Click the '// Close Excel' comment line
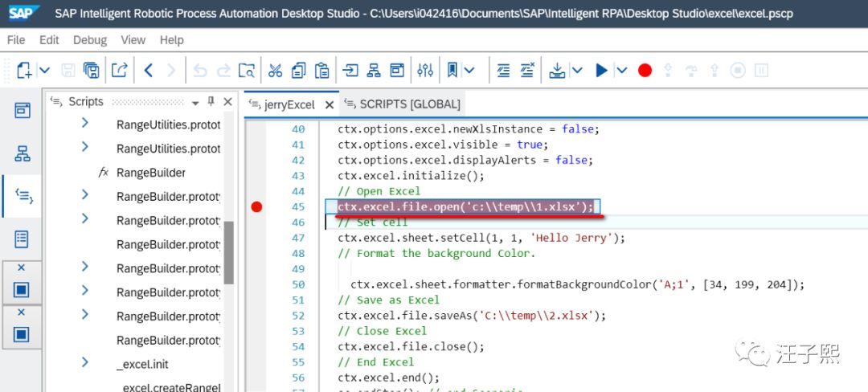Image resolution: width=868 pixels, height=392 pixels. click(383, 331)
